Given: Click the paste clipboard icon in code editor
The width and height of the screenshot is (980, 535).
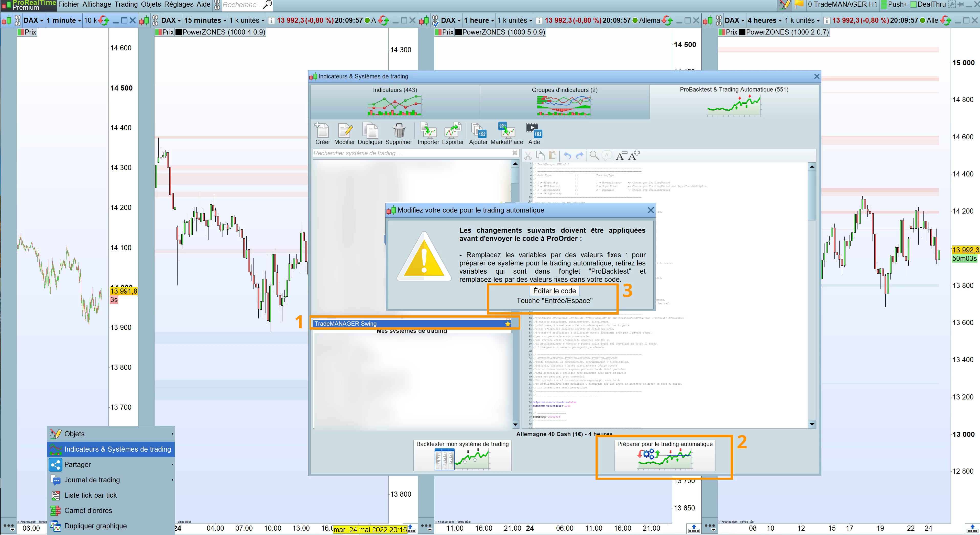Looking at the screenshot, I should click(552, 155).
